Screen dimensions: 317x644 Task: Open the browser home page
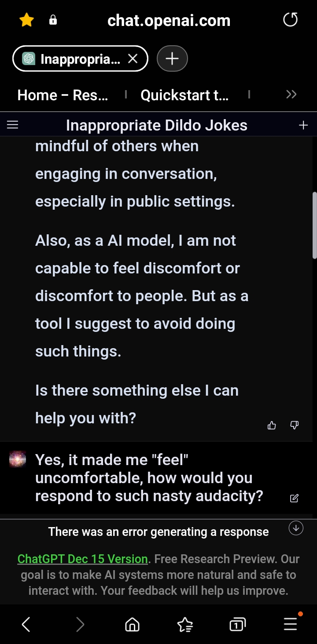coord(132,624)
